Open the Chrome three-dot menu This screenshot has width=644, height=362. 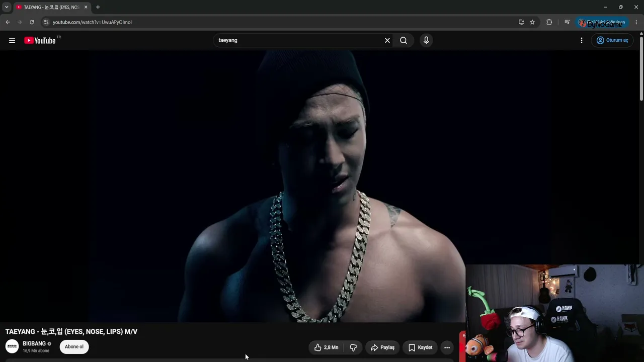point(636,22)
